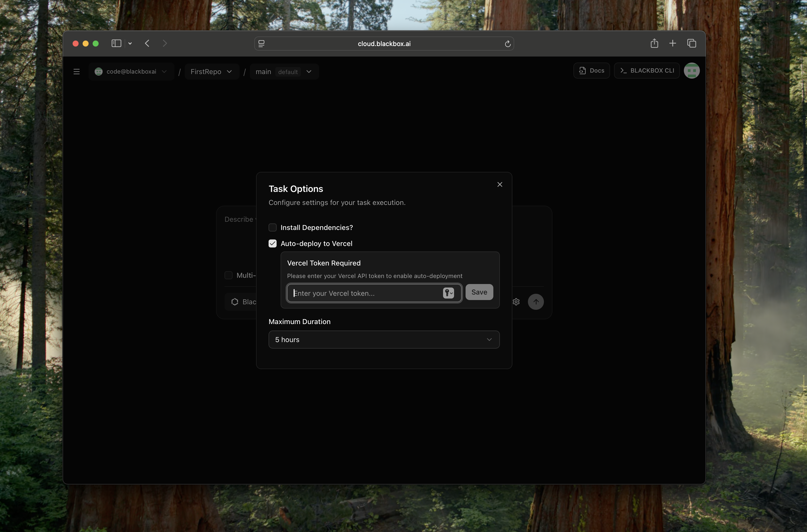Image resolution: width=807 pixels, height=532 pixels.
Task: Open the main branch dropdown
Action: tap(284, 72)
